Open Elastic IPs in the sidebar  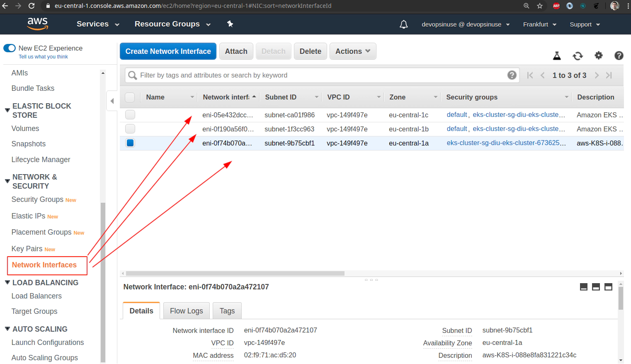coord(28,216)
